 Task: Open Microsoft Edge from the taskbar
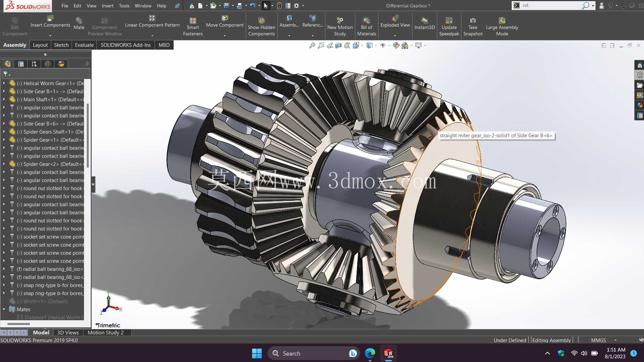point(370,353)
